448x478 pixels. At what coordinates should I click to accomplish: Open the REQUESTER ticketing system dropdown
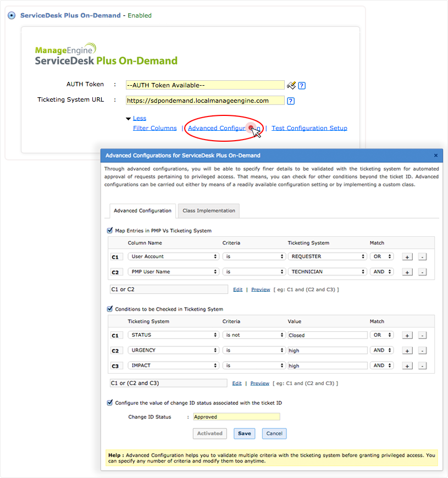tap(328, 256)
